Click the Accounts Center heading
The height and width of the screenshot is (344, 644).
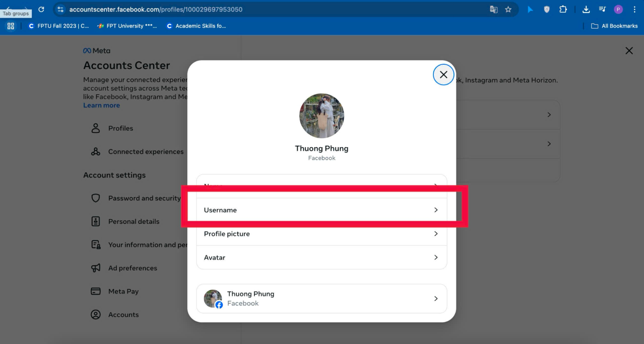coord(127,65)
